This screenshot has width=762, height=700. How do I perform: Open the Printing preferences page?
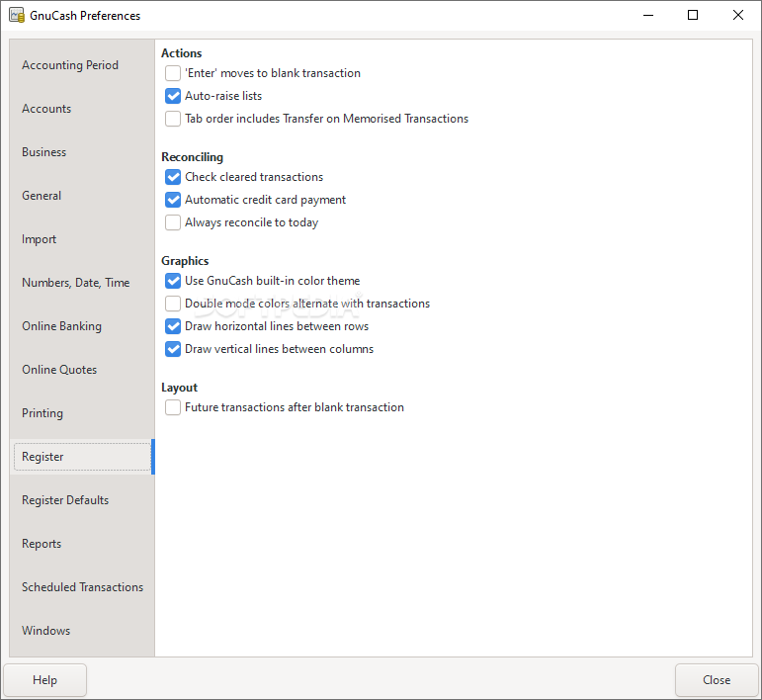tap(82, 413)
